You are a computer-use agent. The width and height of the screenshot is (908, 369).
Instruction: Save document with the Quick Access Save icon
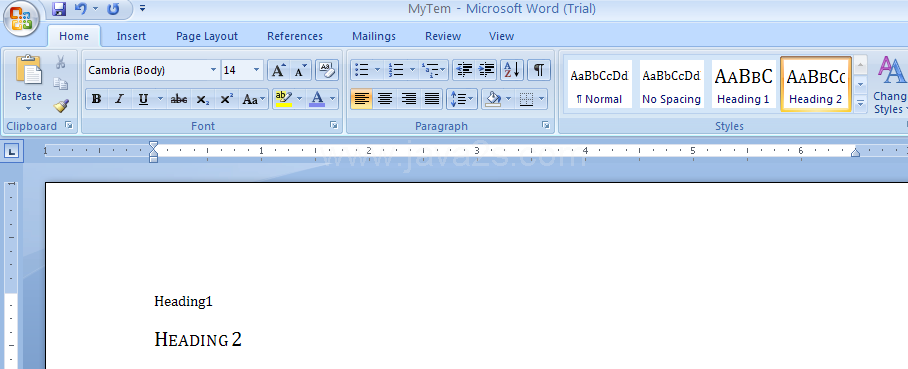59,9
